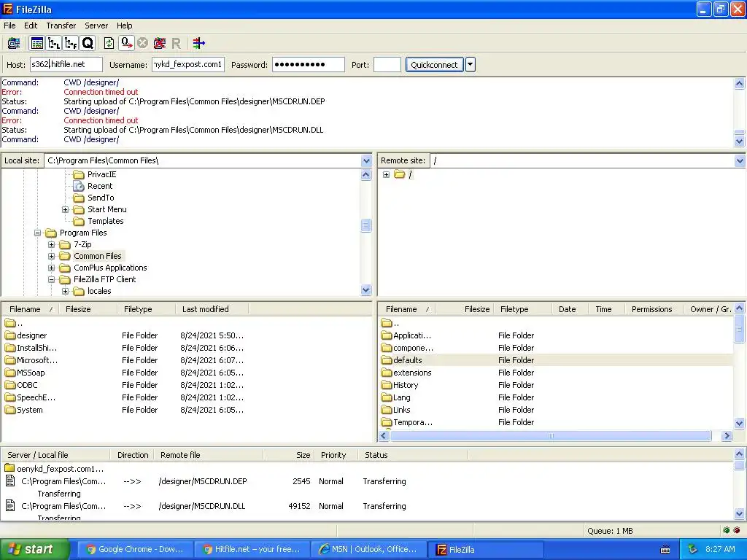747x560 pixels.
Task: Toggle message log display icon
Action: tap(36, 43)
